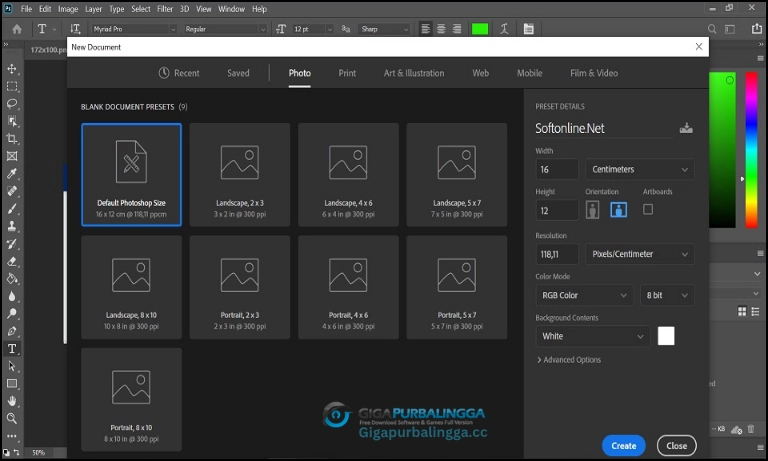Viewport: 768px width, 461px height.
Task: Open the Centimeters width unit dropdown
Action: (x=640, y=170)
